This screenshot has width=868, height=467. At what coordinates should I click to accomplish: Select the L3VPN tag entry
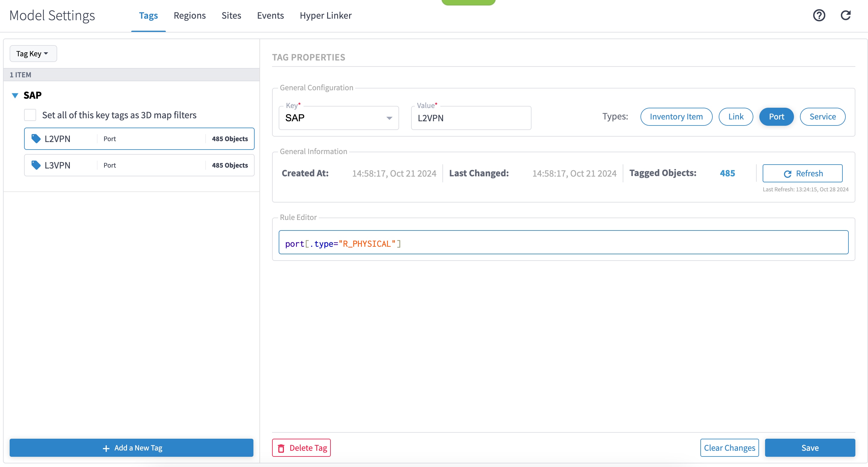pos(139,165)
